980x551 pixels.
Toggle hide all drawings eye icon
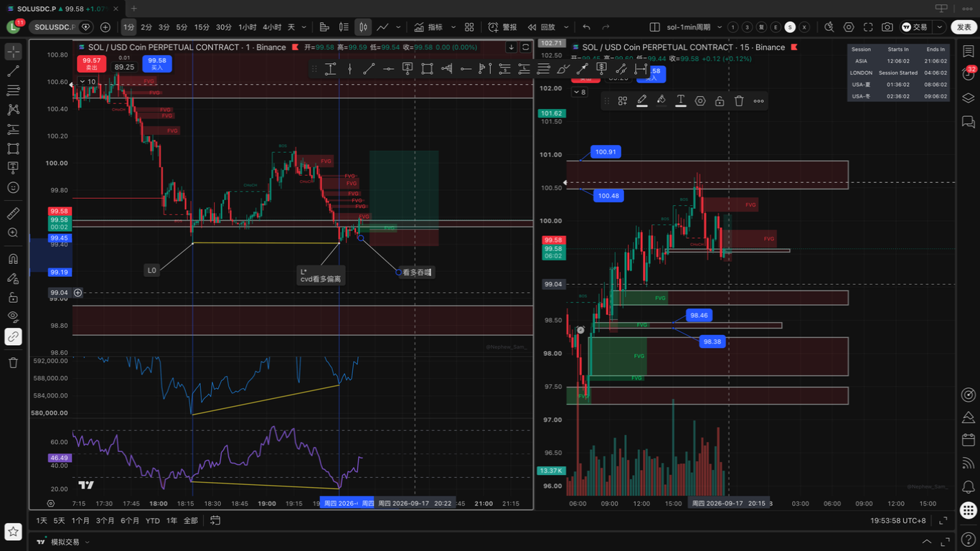(x=13, y=316)
